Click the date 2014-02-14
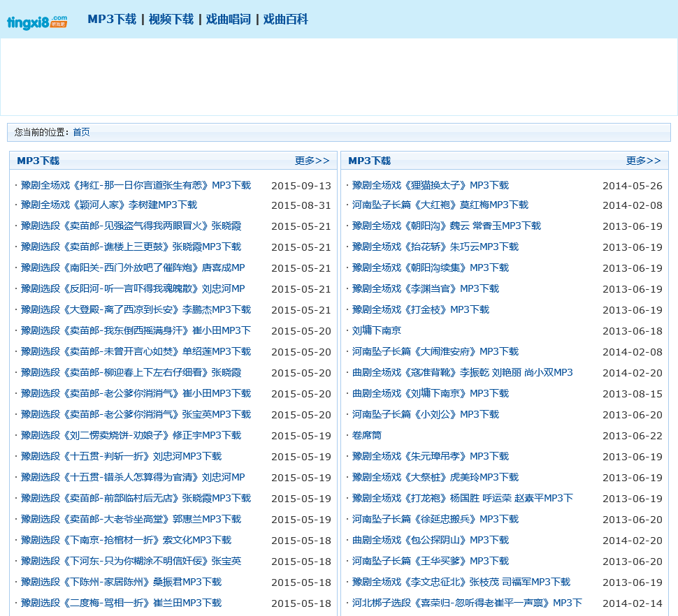This screenshot has width=678, height=616. click(632, 603)
